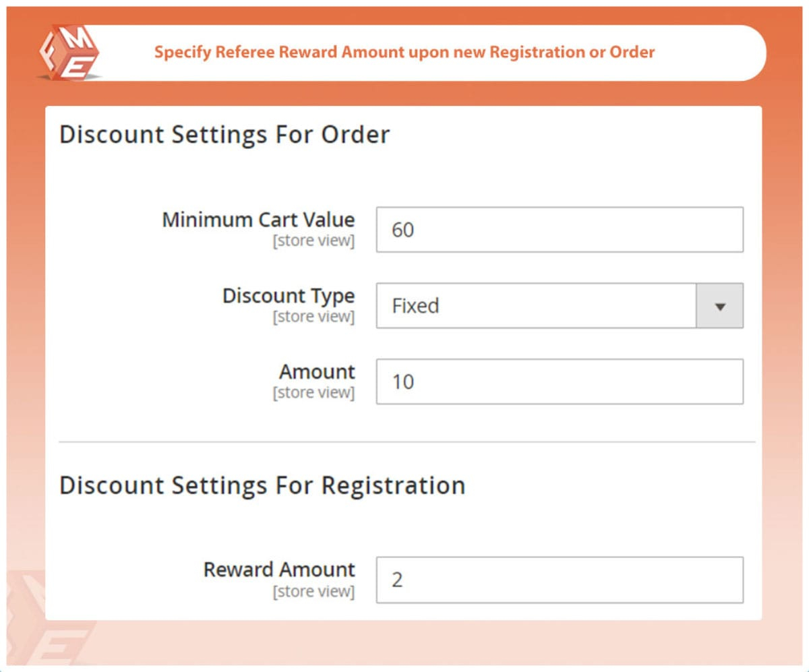This screenshot has height=672, width=809.
Task: Click store view scope under Amount
Action: click(313, 392)
